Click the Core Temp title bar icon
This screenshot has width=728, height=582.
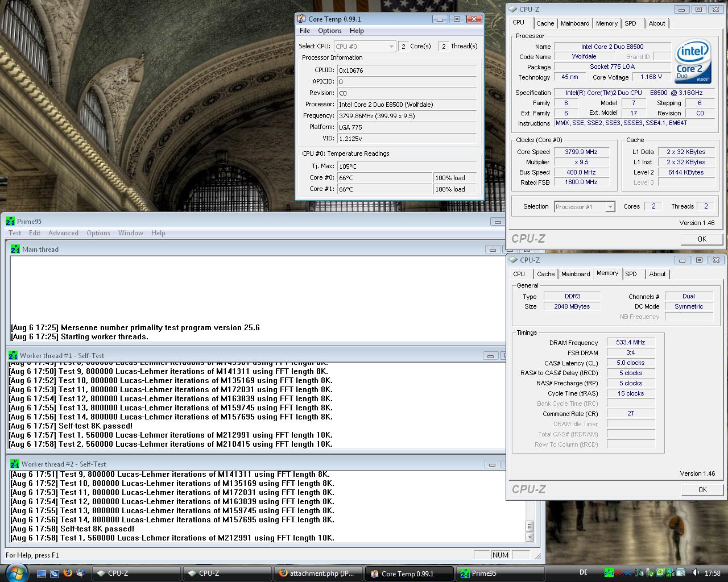301,19
